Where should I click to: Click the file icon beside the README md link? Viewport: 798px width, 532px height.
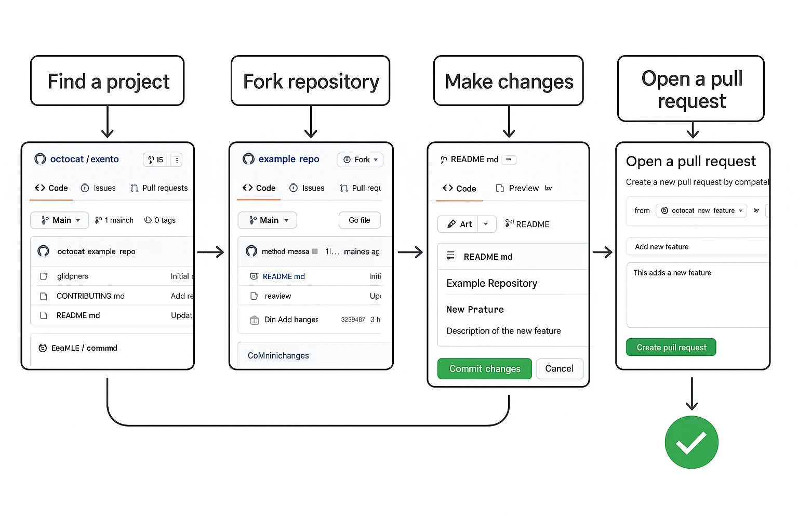click(254, 276)
